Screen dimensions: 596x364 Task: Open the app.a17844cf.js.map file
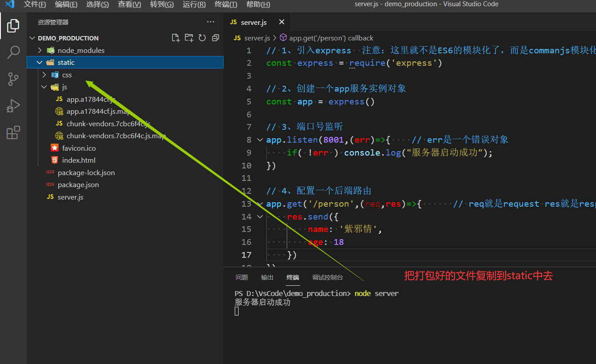click(x=125, y=111)
